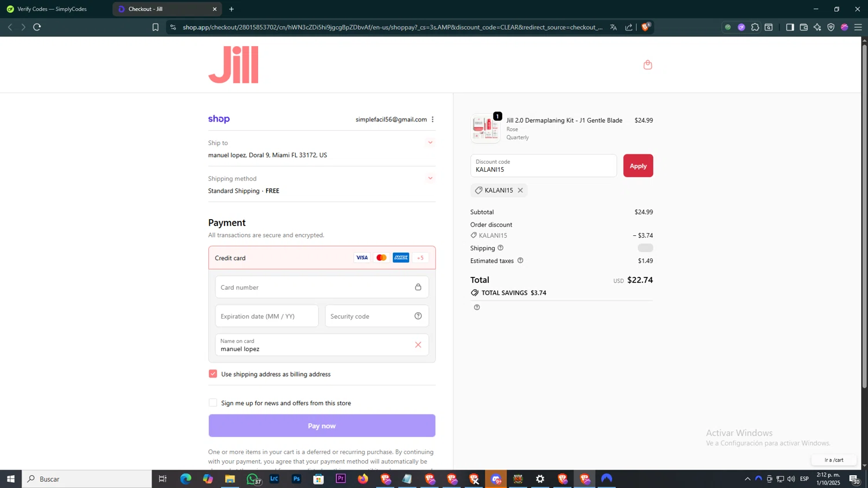Click the shipping info question mark

[501, 247]
